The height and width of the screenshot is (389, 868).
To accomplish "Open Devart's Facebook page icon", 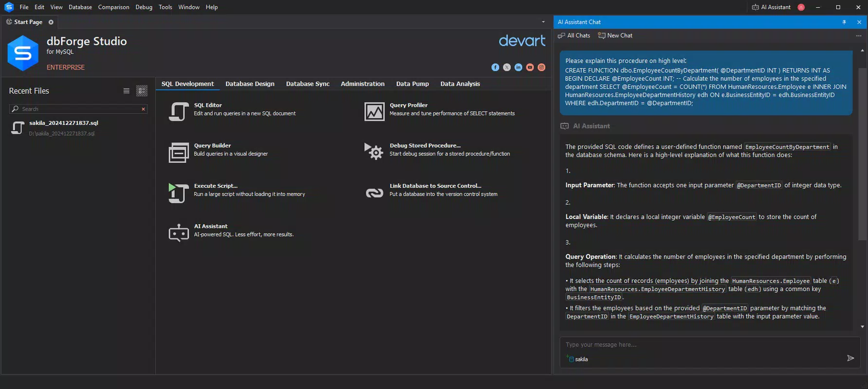I will click(495, 68).
